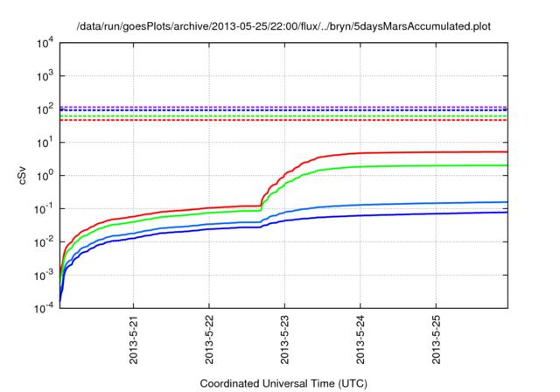Click the 10^-3 y-axis tick label
The width and height of the screenshot is (560, 392).
[44, 276]
